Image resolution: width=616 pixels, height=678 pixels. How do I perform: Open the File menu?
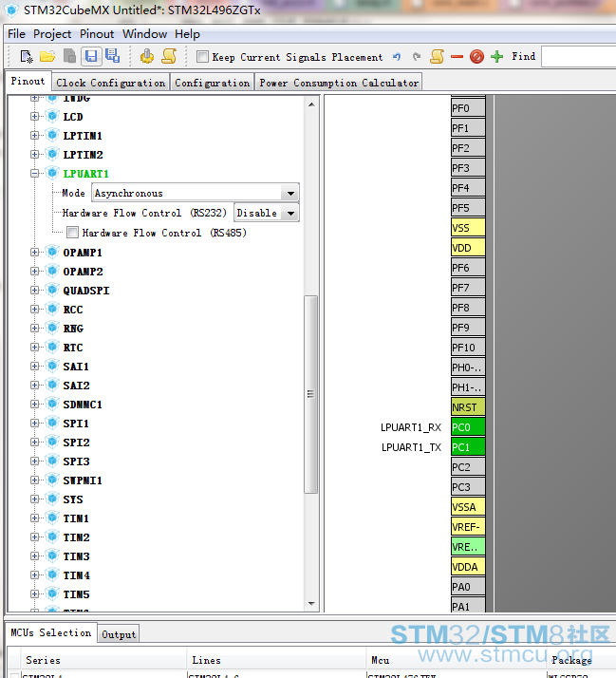tap(16, 34)
